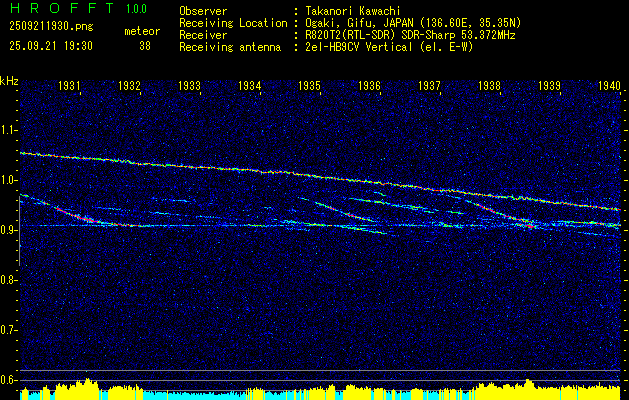Screen dimensions: 629x400
Task: Select antenna text 2el-HB9CV Vertical
Action: [x=358, y=47]
